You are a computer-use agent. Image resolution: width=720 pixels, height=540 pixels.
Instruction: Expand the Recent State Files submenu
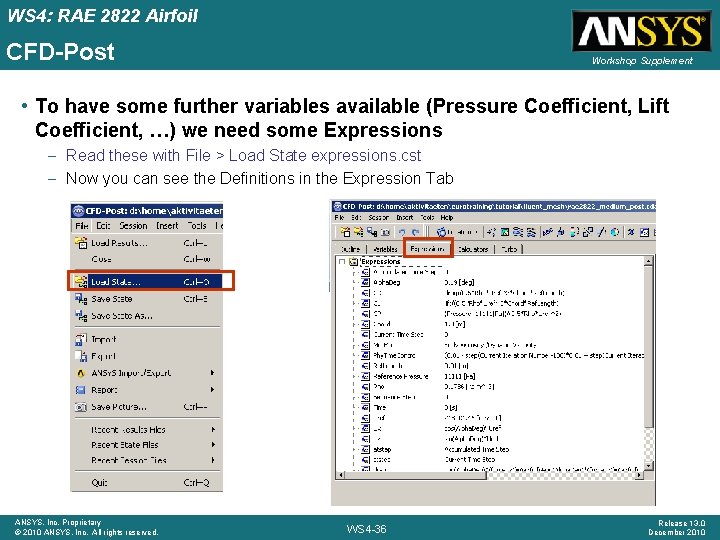[146, 445]
